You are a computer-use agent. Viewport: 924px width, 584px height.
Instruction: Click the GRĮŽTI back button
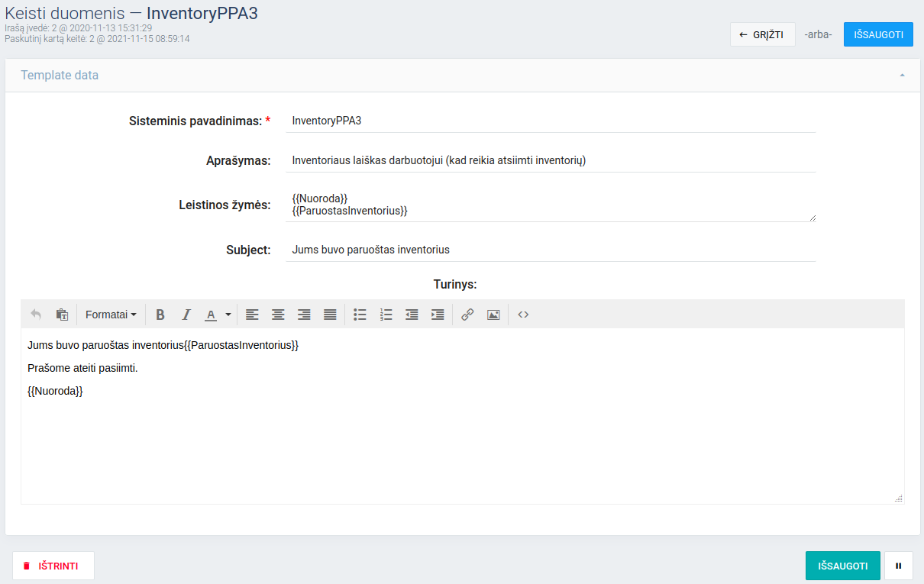[762, 34]
